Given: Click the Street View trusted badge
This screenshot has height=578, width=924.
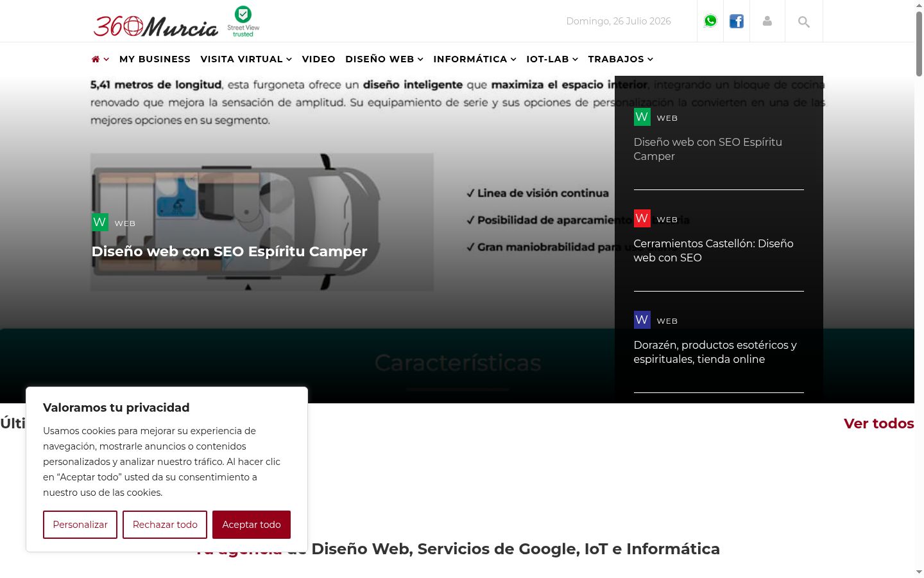Looking at the screenshot, I should 243,21.
